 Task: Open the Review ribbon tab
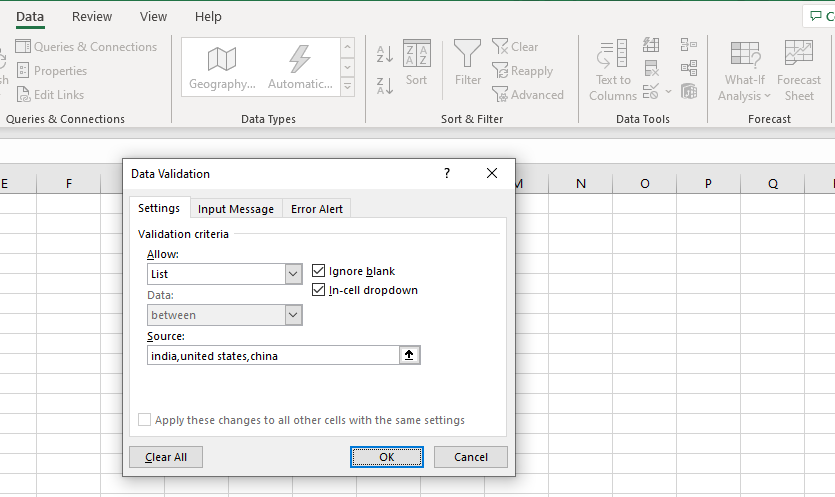tap(92, 17)
